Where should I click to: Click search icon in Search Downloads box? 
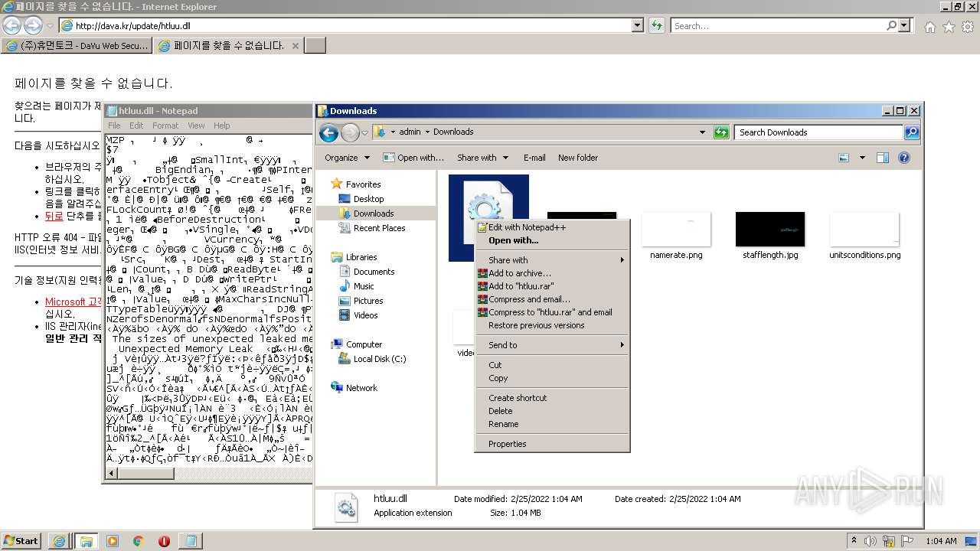(x=911, y=132)
